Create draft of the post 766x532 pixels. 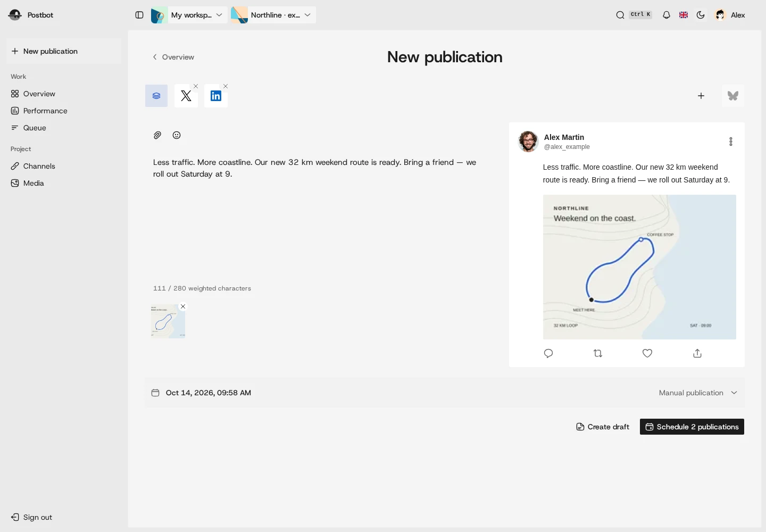(603, 427)
